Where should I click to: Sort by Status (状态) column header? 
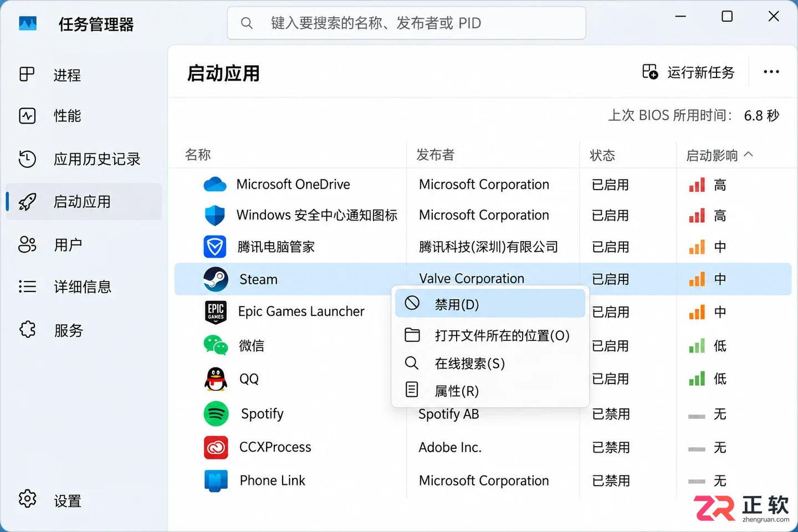pyautogui.click(x=602, y=155)
